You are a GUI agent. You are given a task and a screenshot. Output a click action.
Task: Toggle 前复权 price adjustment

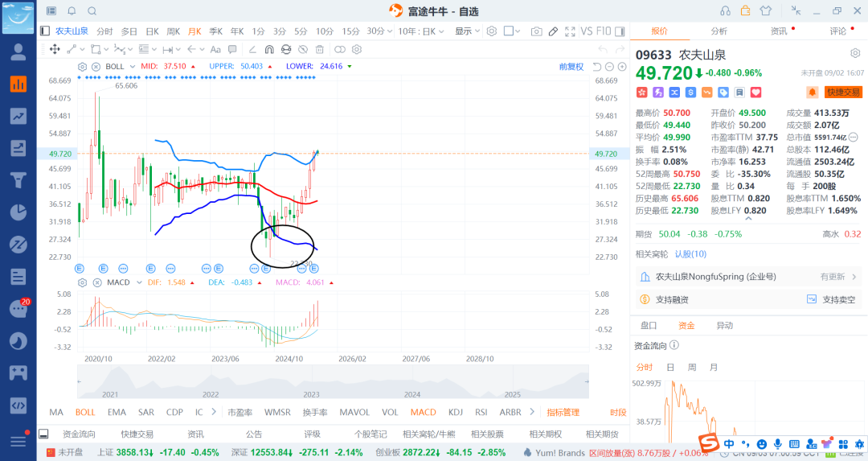click(571, 67)
